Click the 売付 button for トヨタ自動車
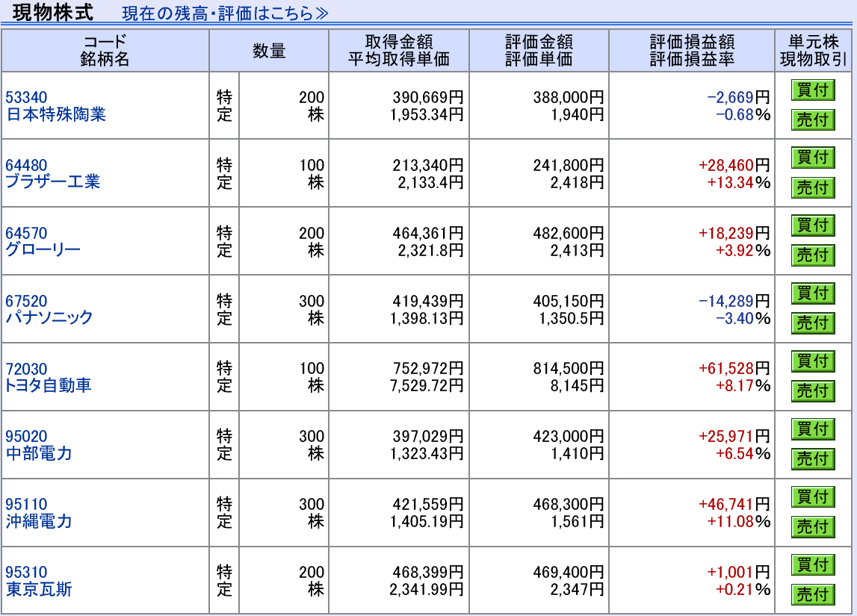The height and width of the screenshot is (616, 857). 813,391
